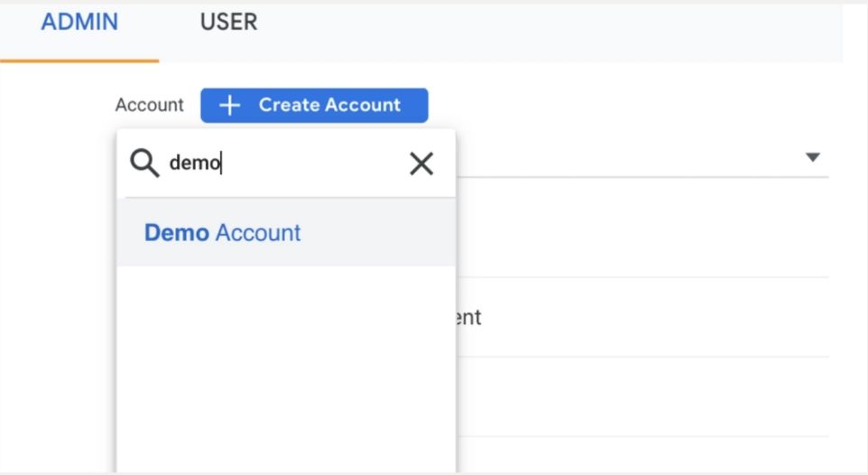Screen dimensions: 868x475
Task: Click the "Create Account" text label
Action: [329, 106]
